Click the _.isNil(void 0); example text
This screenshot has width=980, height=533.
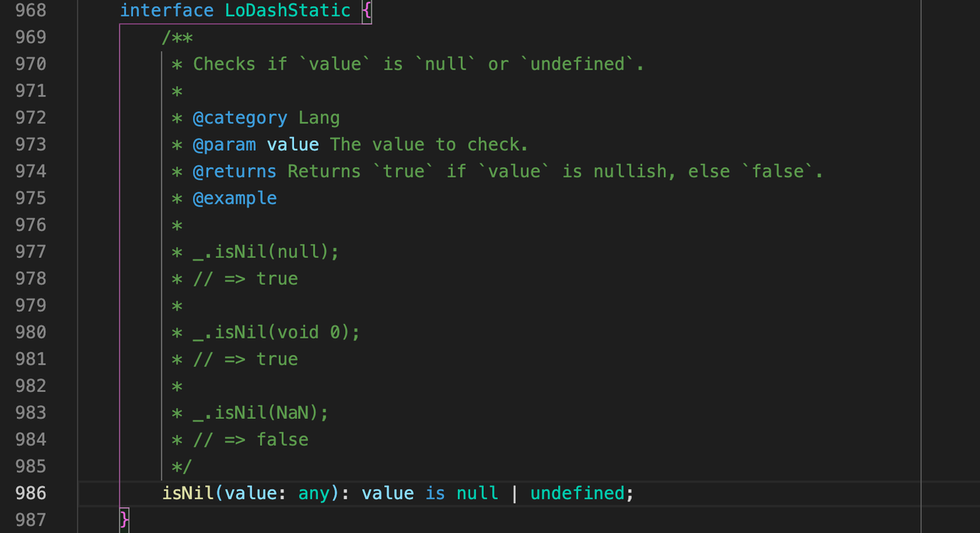coord(276,332)
